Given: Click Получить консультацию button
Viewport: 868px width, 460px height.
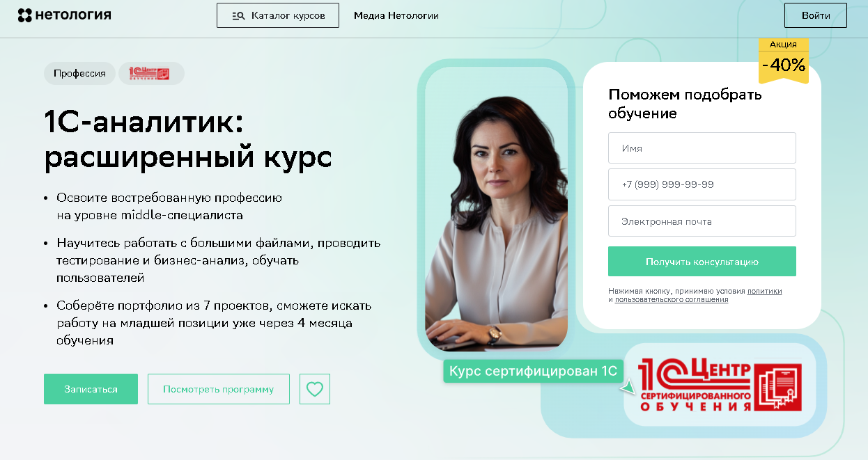Looking at the screenshot, I should (702, 262).
